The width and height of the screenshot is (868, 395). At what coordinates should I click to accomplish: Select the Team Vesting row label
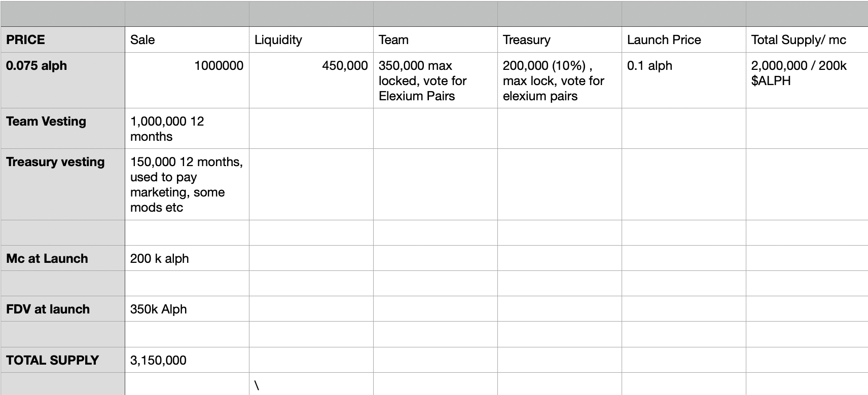click(62, 128)
